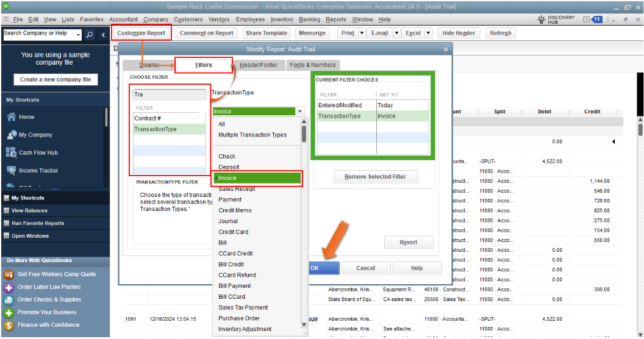Select Entered/Modified row in current filters
The image size is (644, 339).
tap(373, 105)
